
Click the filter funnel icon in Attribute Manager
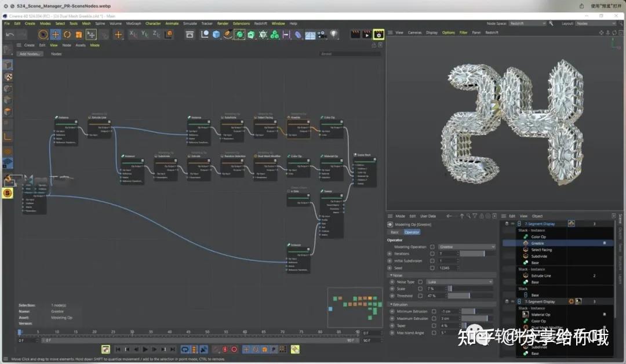coord(475,216)
